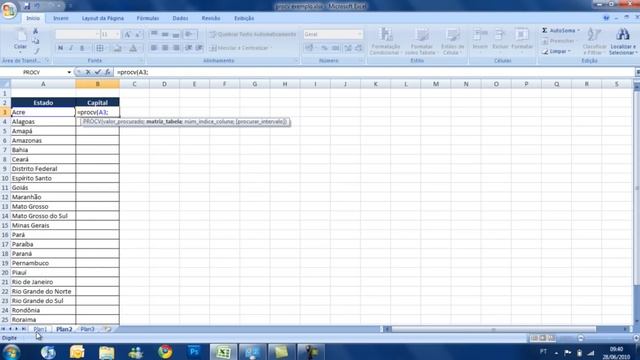The height and width of the screenshot is (360, 640).
Task: Toggle center text horizontally
Action: (165, 48)
